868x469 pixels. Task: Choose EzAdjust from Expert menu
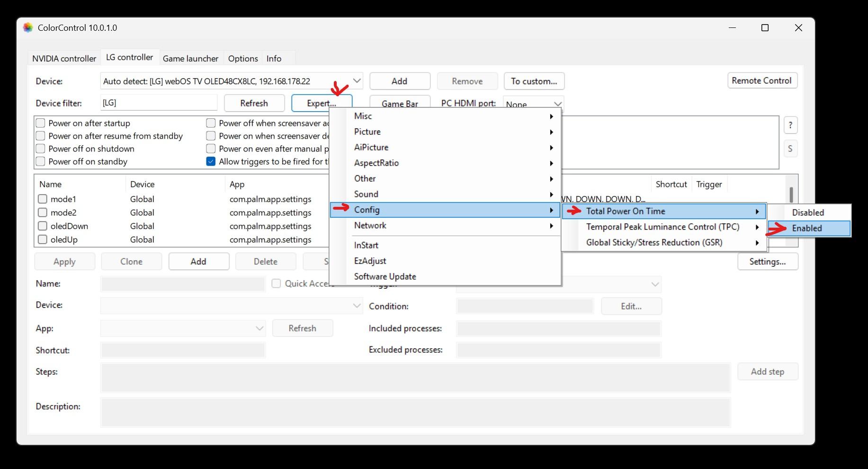tap(446, 261)
